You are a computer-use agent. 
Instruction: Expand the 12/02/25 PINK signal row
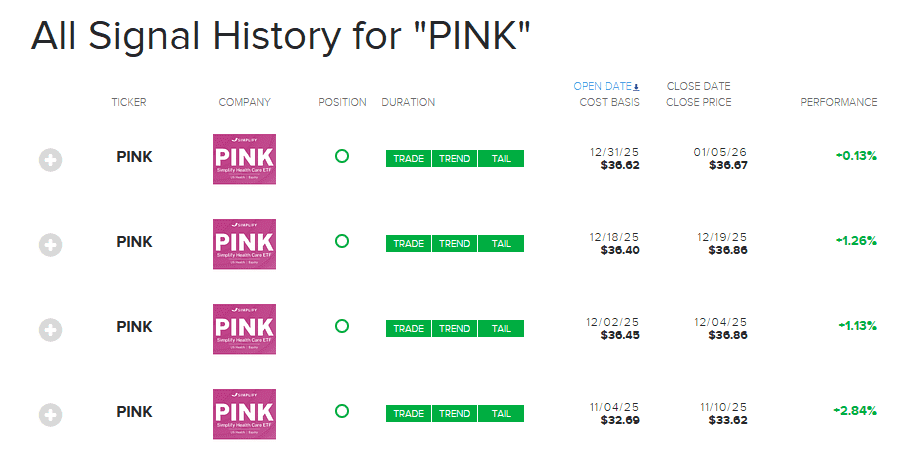[x=51, y=330]
